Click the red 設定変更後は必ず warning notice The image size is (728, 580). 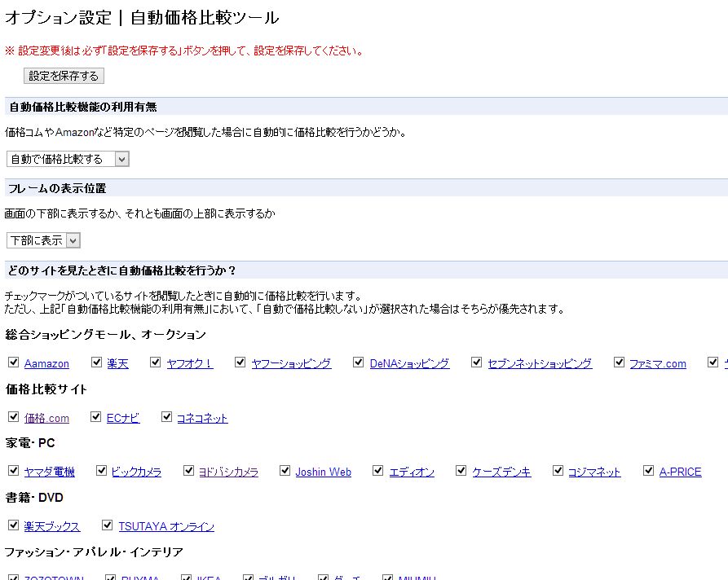point(184,51)
